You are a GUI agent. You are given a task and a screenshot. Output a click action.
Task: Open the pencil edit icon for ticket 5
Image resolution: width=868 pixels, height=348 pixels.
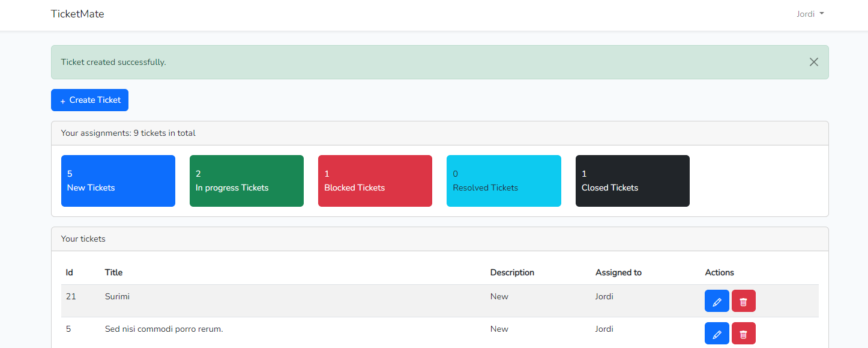[x=717, y=333]
